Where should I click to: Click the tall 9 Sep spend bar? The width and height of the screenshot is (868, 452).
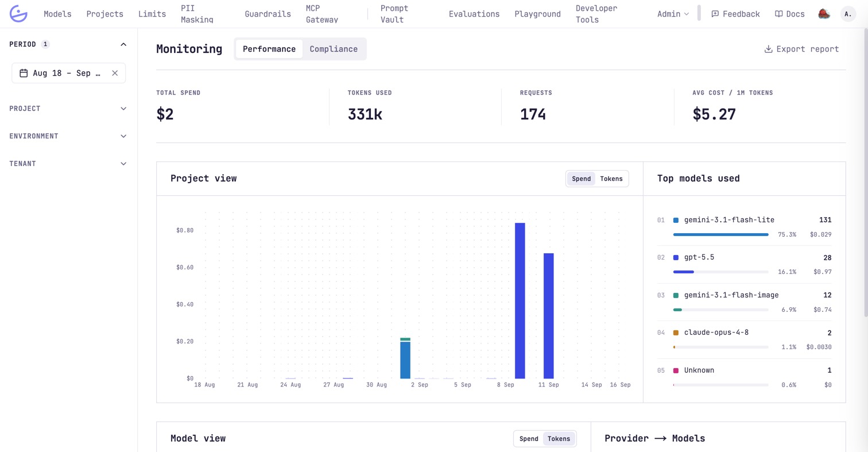pos(520,300)
